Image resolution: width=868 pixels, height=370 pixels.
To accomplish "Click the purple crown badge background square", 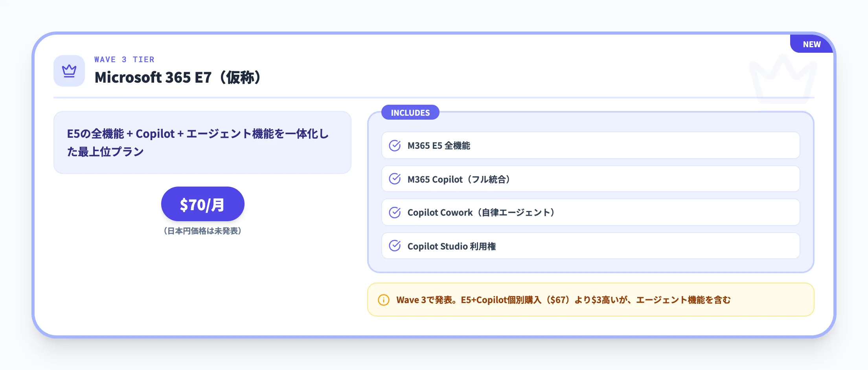I will pos(69,71).
